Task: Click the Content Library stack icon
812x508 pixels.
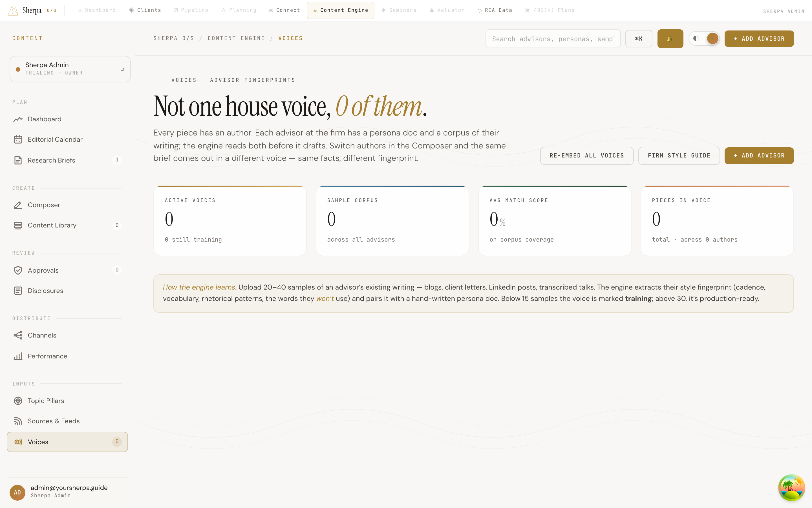Action: (x=18, y=225)
